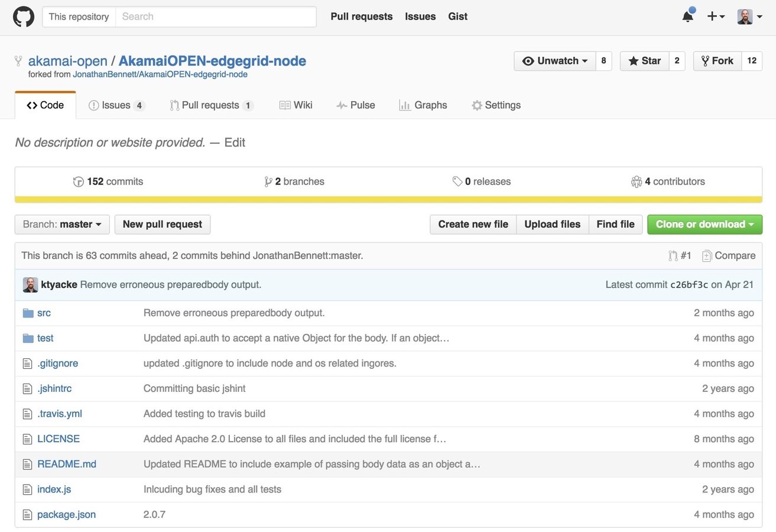Click the src folder icon

coord(28,313)
